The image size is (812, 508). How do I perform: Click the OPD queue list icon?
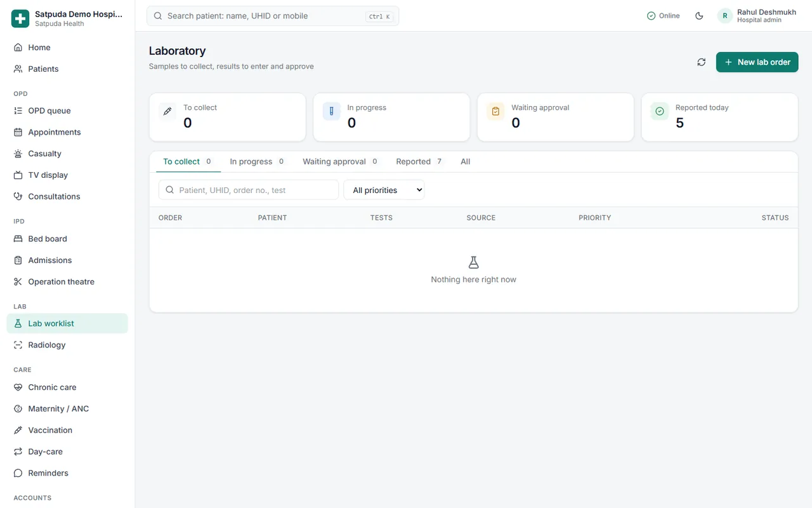click(x=18, y=111)
